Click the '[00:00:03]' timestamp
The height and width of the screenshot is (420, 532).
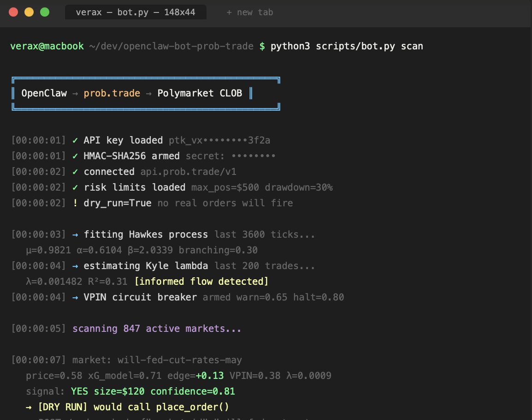tap(38, 234)
